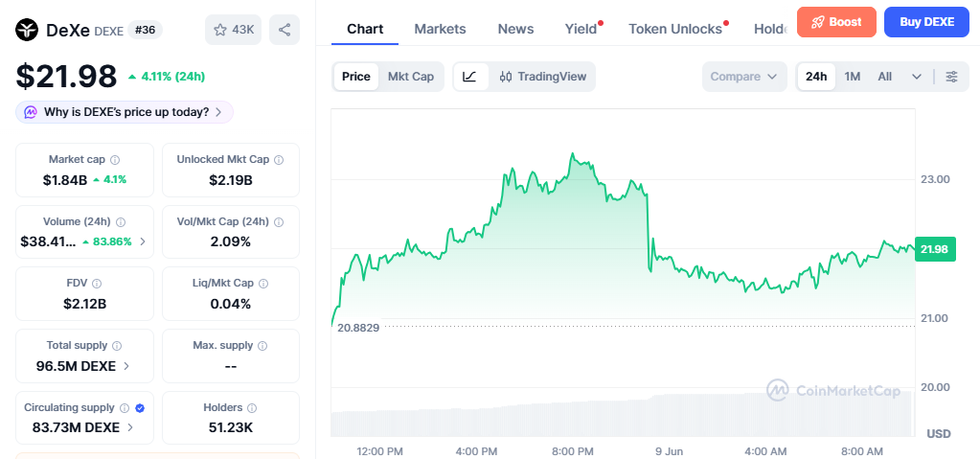Screen dimensions: 980x459
Task: Click the Buy DEXE button
Action: [927, 22]
